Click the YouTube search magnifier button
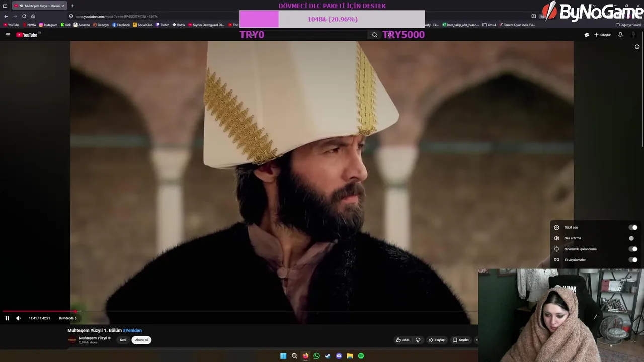644x362 pixels. [x=374, y=35]
